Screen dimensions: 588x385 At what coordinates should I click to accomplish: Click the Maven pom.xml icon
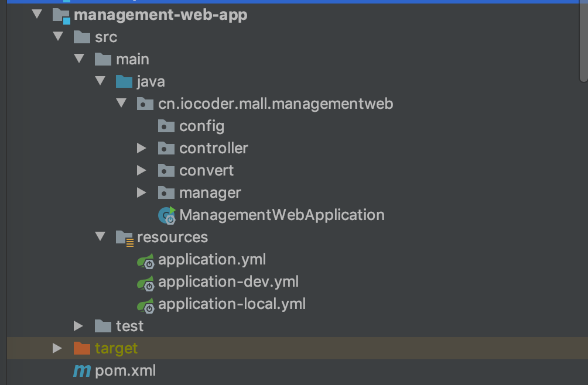81,371
